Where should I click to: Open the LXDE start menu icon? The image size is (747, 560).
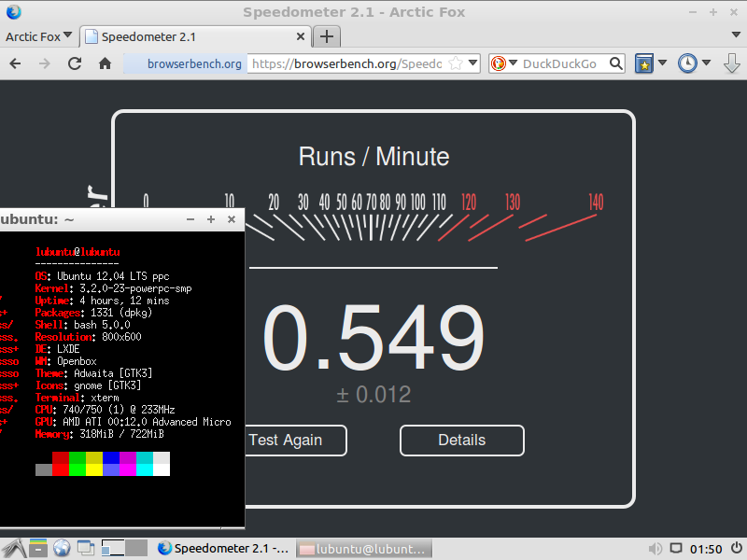point(14,549)
